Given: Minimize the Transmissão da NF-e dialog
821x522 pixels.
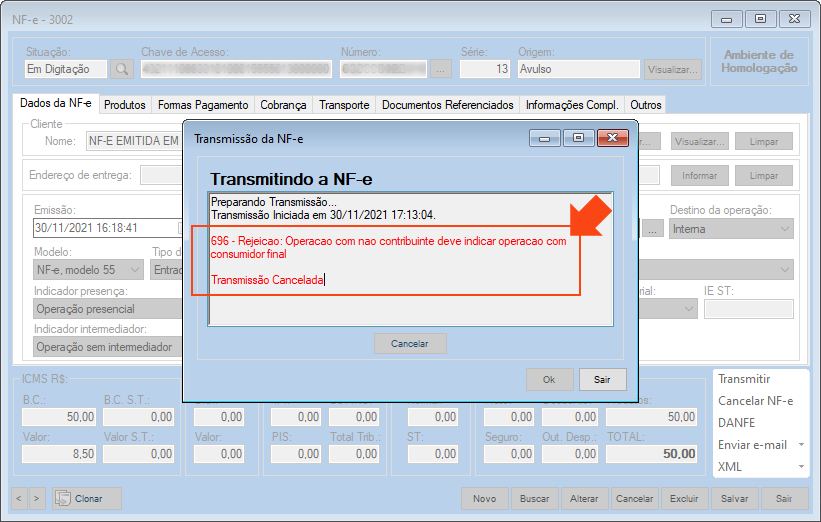Looking at the screenshot, I should tap(546, 139).
